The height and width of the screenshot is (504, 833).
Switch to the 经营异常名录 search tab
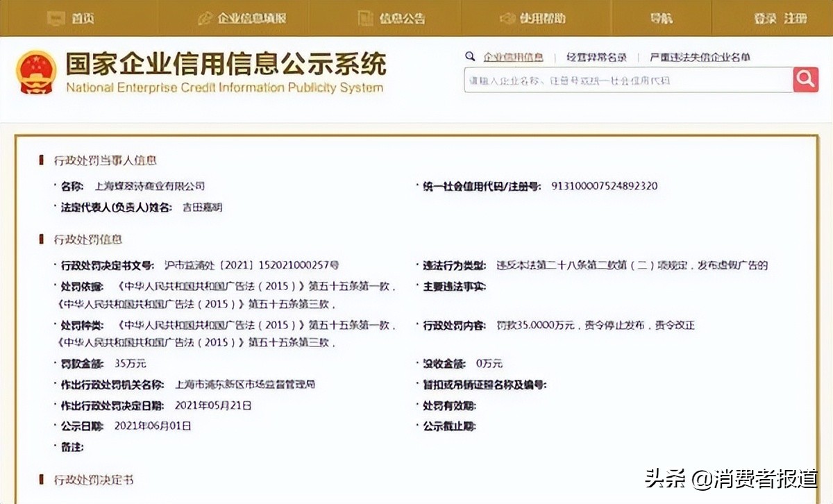pyautogui.click(x=596, y=58)
